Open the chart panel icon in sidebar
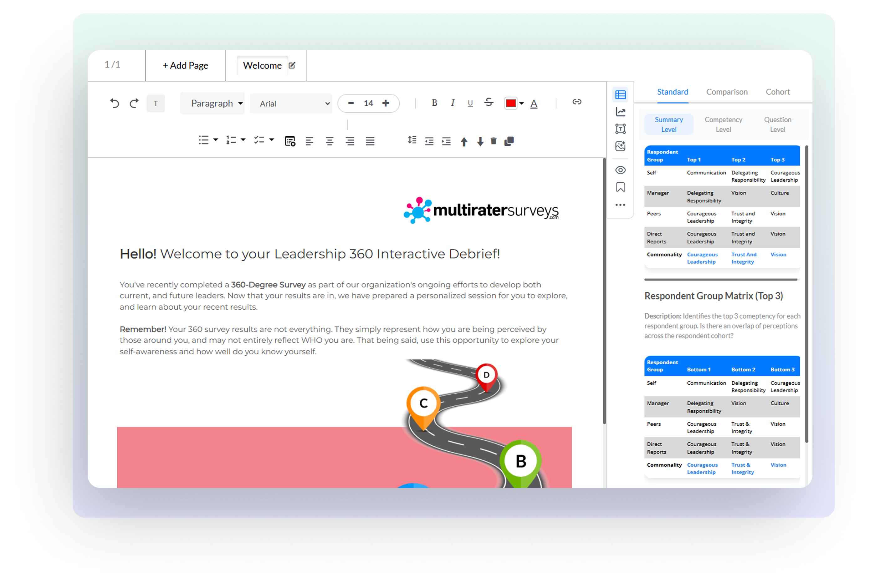 (x=621, y=112)
